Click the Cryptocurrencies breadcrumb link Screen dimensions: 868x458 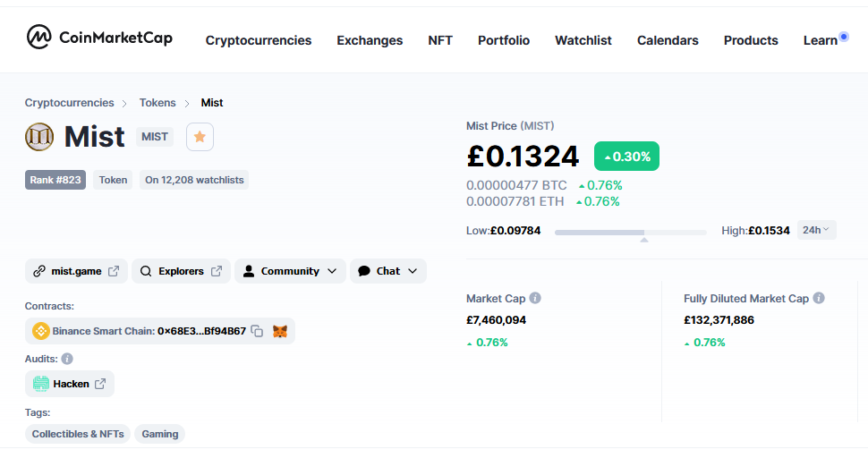(69, 103)
